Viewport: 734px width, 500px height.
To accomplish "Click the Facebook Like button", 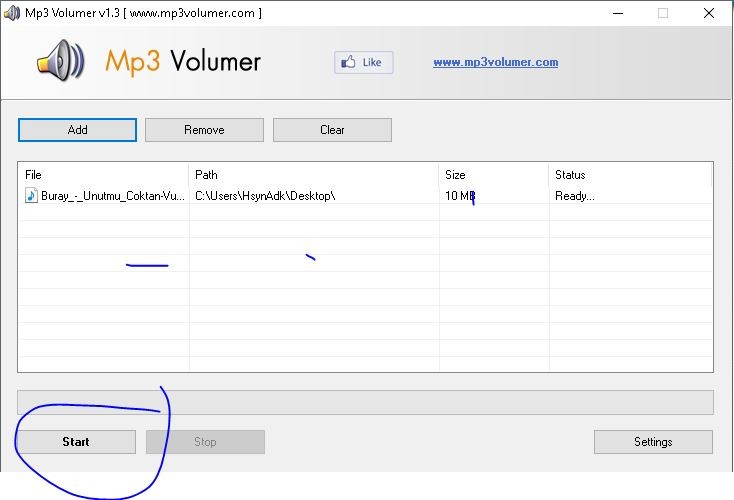I will [363, 62].
